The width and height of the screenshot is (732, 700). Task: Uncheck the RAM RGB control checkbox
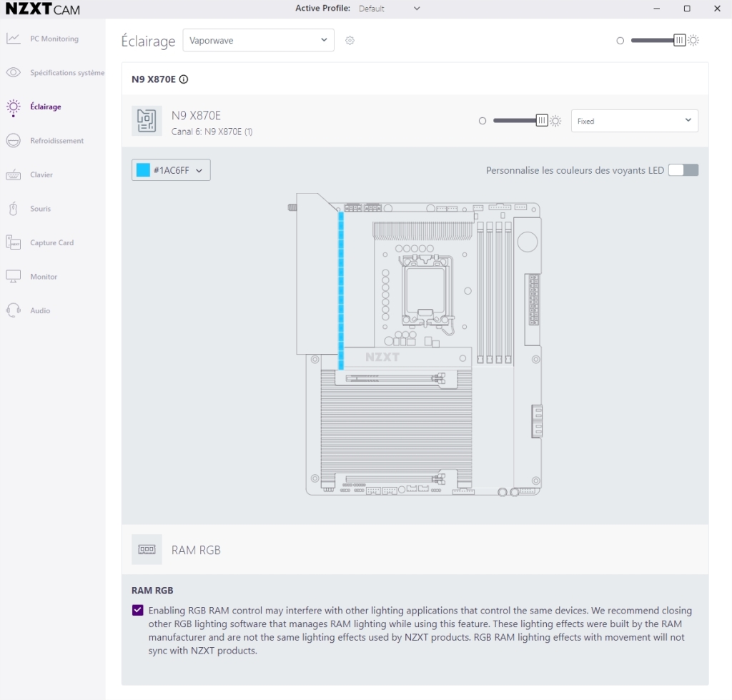pos(138,611)
